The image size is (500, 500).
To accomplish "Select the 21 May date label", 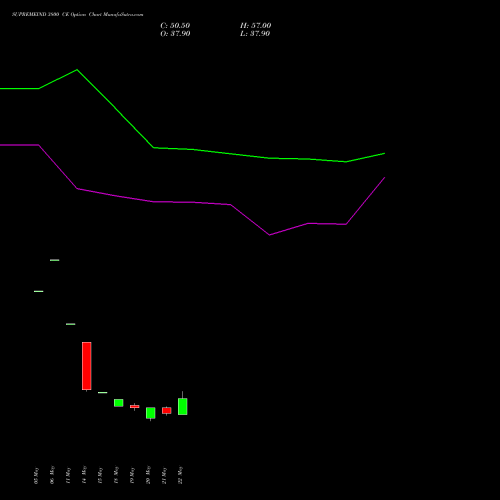I will coord(164,475).
